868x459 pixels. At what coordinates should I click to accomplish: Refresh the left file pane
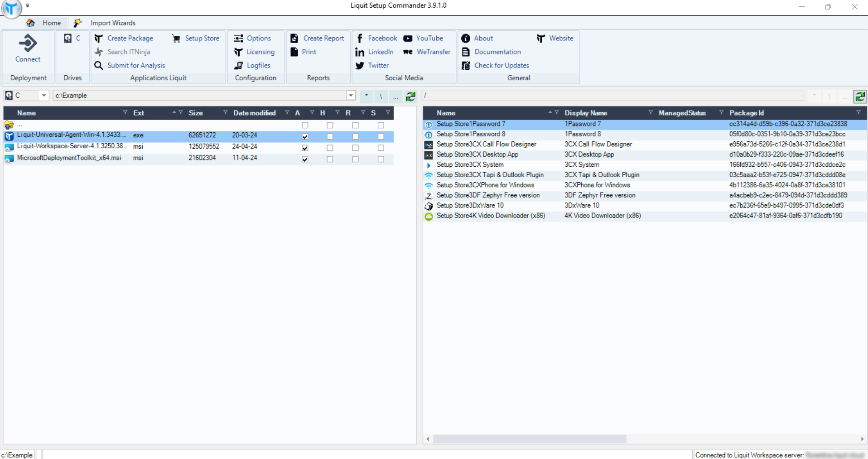[x=410, y=96]
